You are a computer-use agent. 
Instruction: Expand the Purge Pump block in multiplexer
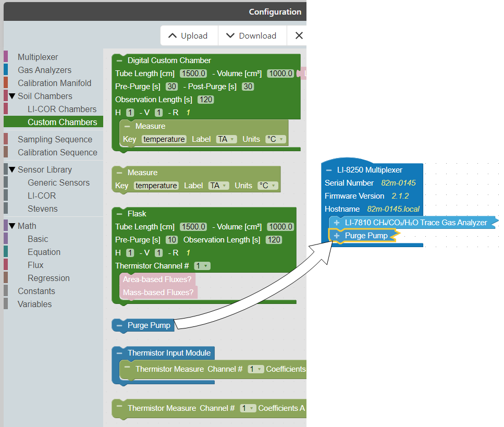click(337, 236)
